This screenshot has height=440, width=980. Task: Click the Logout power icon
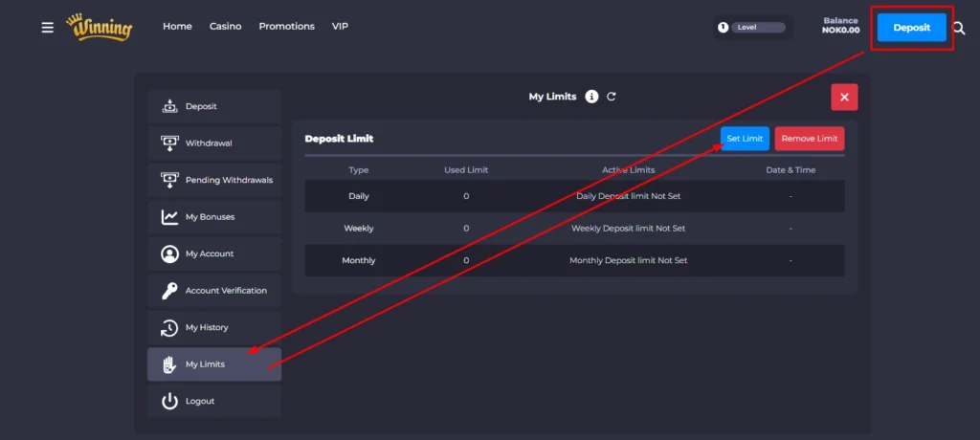pyautogui.click(x=169, y=402)
